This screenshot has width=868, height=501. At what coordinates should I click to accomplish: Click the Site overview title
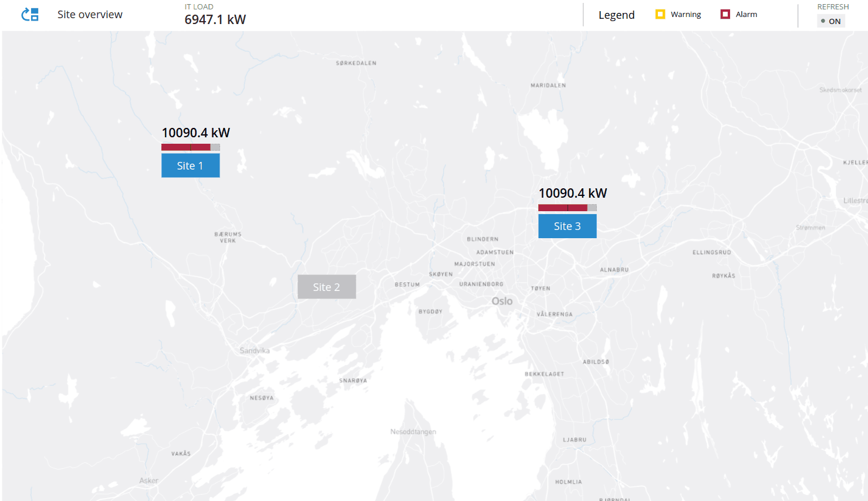point(90,15)
